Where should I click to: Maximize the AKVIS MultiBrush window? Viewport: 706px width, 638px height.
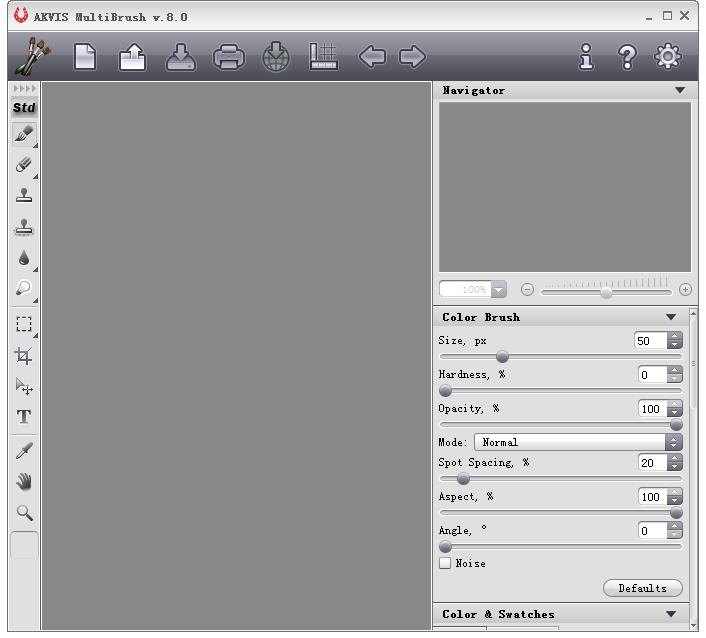pyautogui.click(x=667, y=16)
